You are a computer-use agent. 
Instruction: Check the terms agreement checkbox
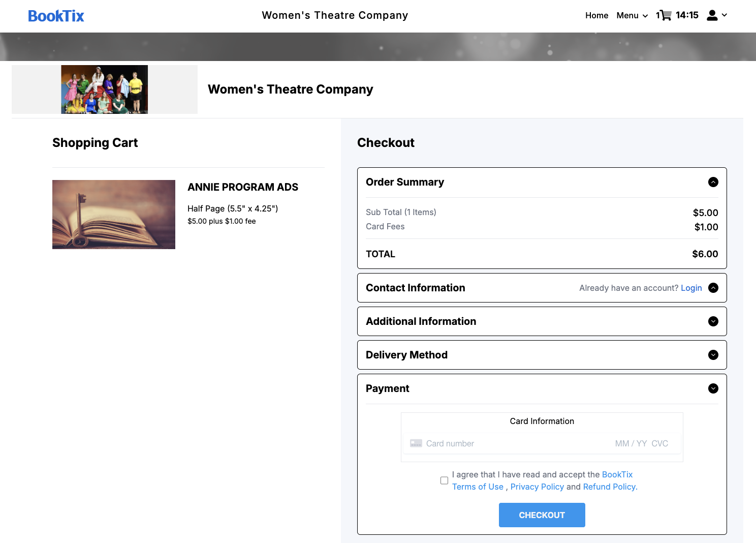(x=444, y=480)
